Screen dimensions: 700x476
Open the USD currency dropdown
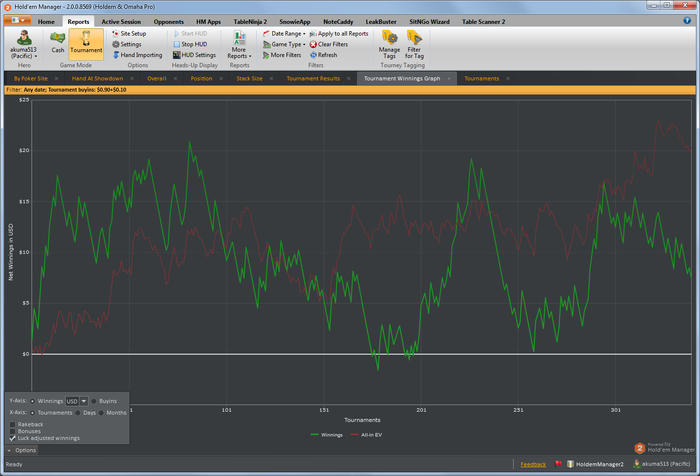[x=84, y=401]
